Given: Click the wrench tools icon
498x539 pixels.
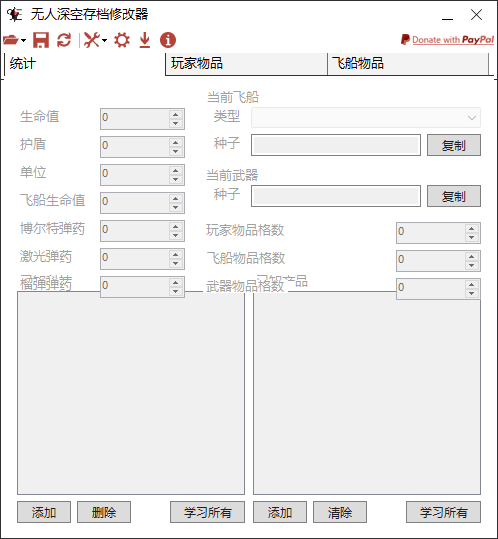Looking at the screenshot, I should (92, 40).
